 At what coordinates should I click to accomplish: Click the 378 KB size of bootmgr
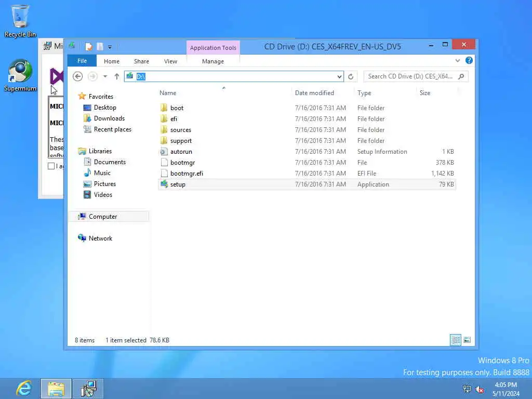pos(445,163)
